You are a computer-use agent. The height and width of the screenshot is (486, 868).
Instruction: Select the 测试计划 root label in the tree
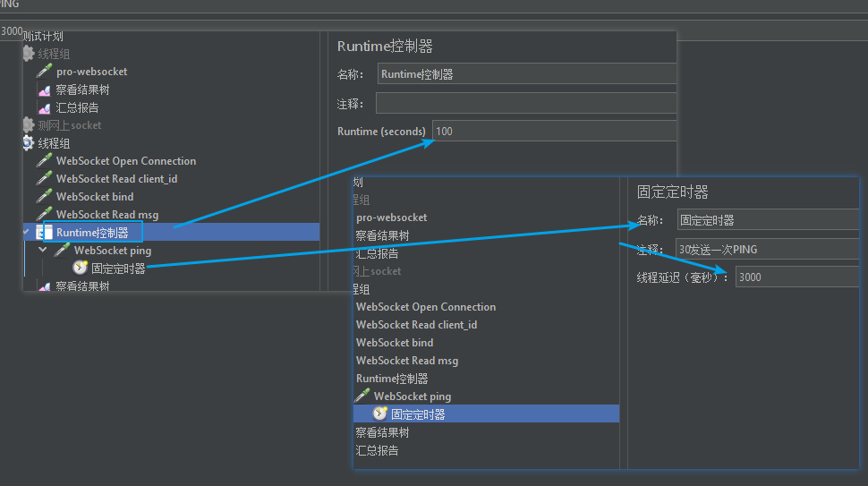43,36
